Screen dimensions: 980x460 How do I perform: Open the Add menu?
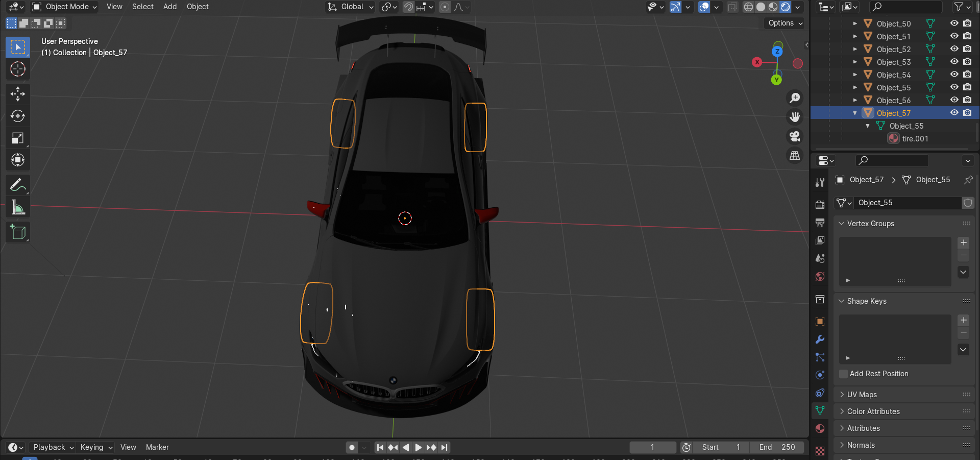click(x=170, y=7)
